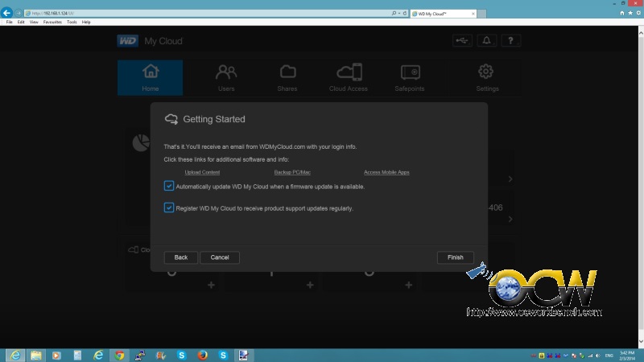
Task: Open the alerts bell icon
Action: tap(486, 41)
